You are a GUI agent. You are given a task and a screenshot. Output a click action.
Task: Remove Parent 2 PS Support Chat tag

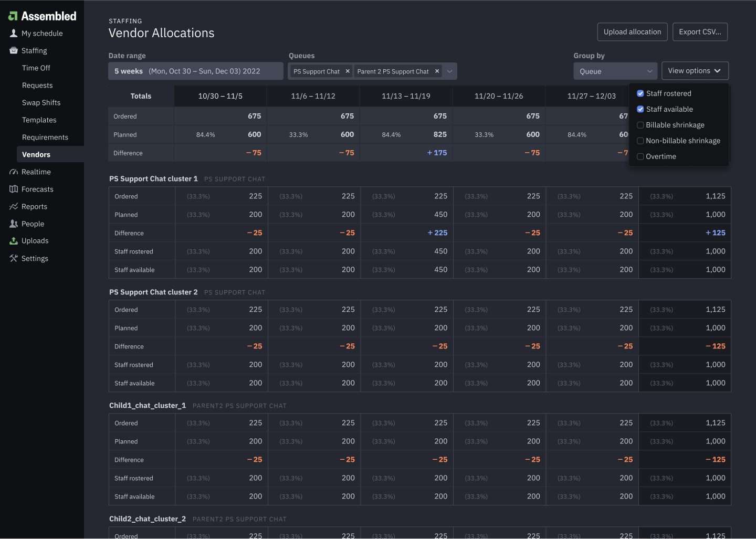[437, 71]
